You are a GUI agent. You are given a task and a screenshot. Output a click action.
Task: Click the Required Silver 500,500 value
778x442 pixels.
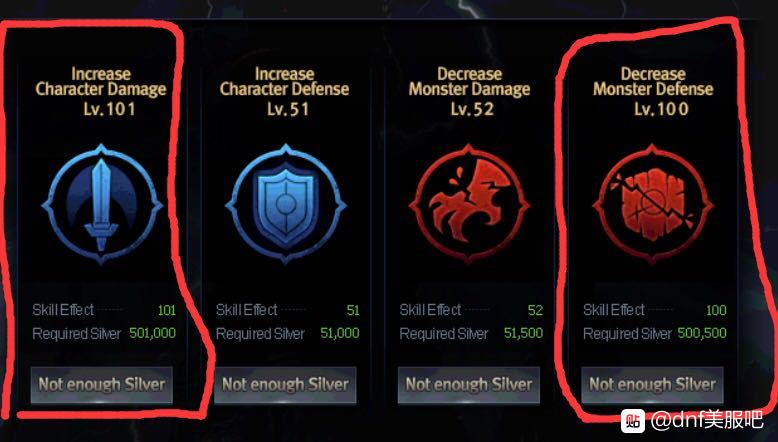[702, 333]
